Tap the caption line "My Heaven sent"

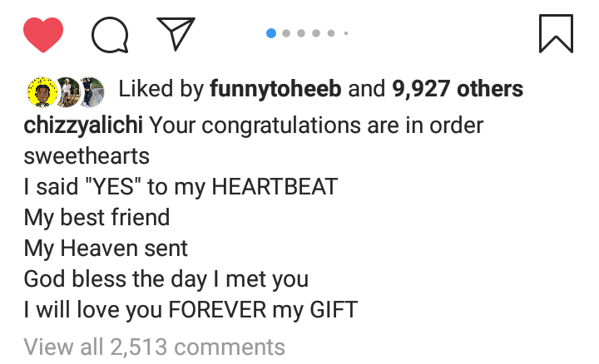tap(106, 248)
